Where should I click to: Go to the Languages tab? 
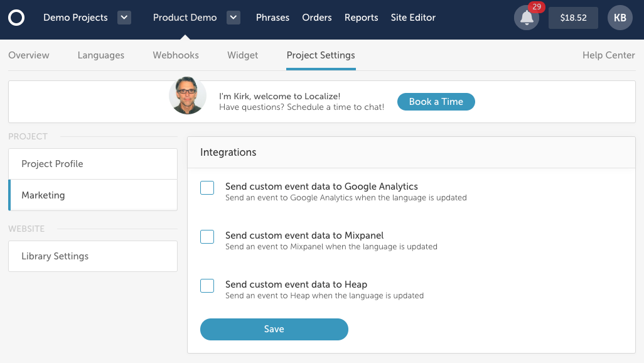101,55
